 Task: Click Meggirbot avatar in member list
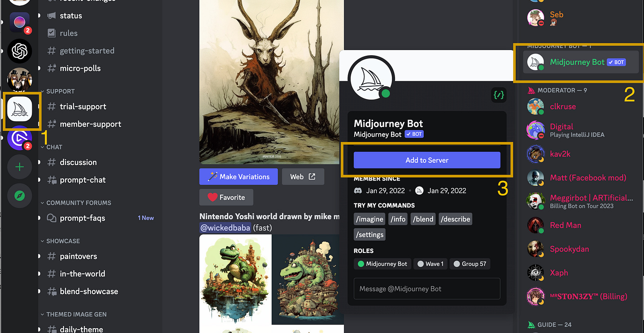coord(536,201)
